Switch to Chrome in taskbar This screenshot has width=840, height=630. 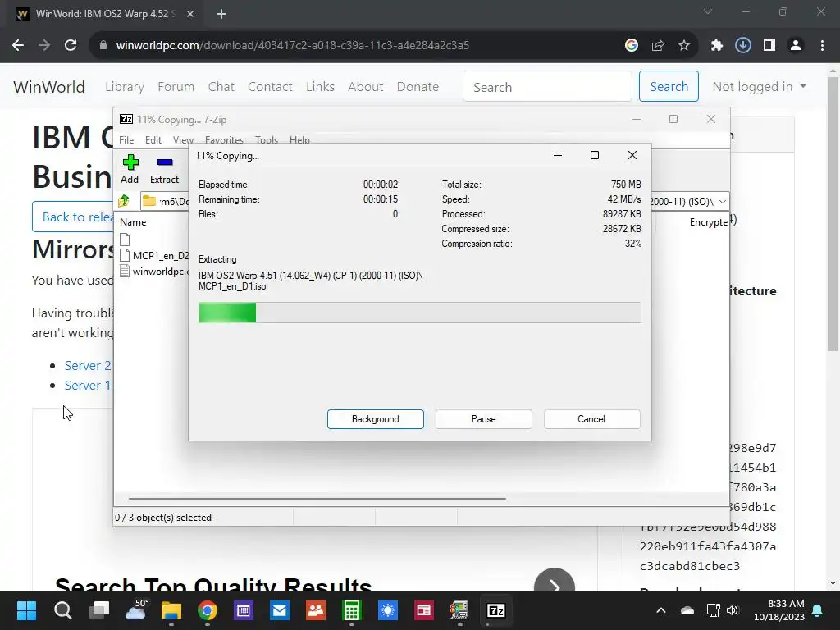point(208,610)
